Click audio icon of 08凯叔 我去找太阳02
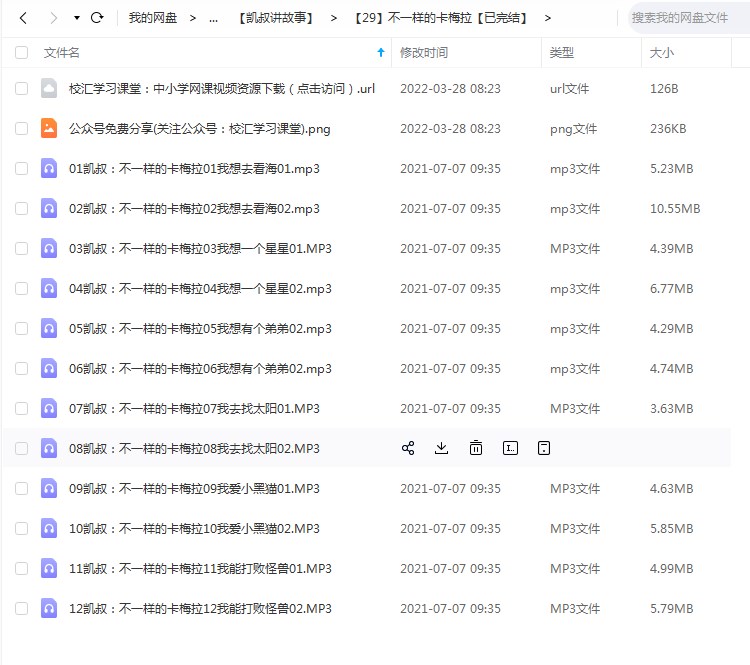Screen dimensions: 750x665 pos(49,448)
